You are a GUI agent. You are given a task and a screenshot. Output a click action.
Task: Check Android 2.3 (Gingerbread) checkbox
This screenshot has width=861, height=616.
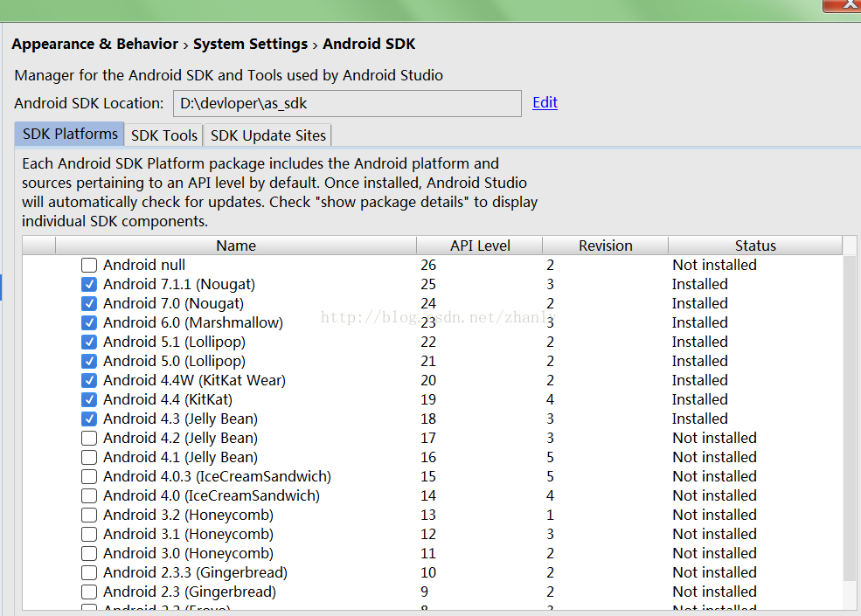tap(89, 592)
